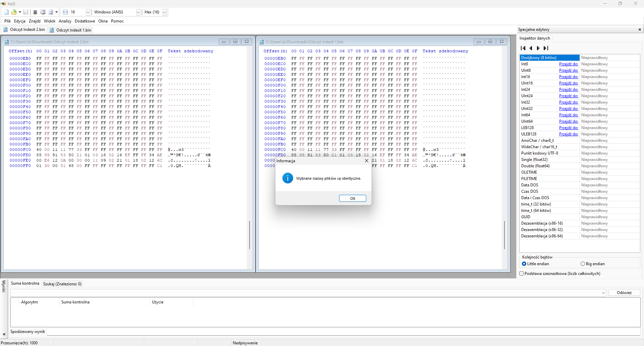Image resolution: width=644 pixels, height=346 pixels.
Task: Close the Specjalne edytory panel
Action: point(640,30)
